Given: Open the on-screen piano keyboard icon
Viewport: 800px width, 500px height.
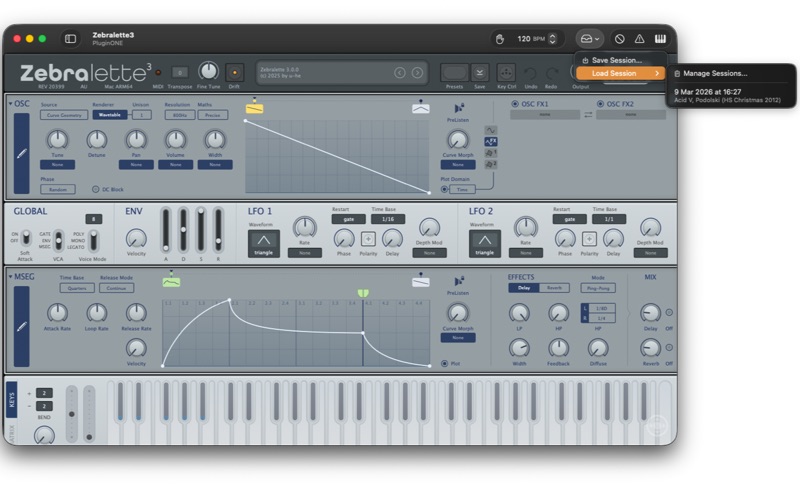Looking at the screenshot, I should [x=660, y=39].
